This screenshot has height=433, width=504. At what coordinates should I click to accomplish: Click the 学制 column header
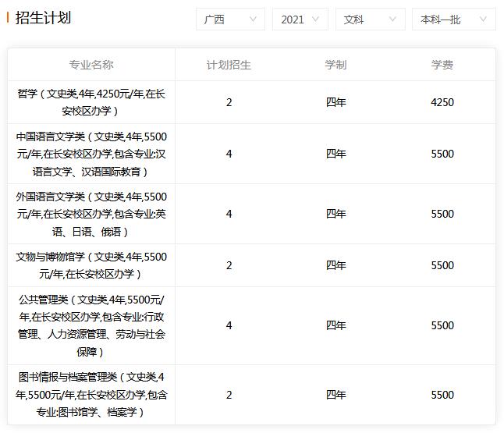[x=335, y=65]
